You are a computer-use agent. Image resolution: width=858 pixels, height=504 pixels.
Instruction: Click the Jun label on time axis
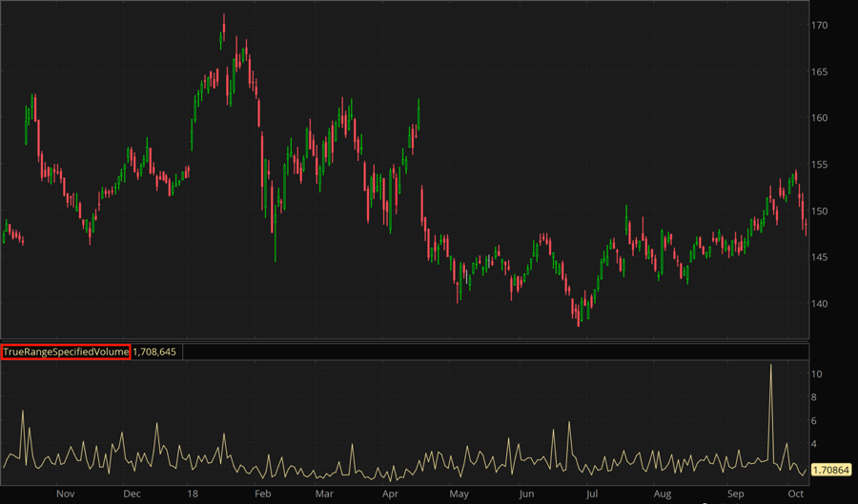pyautogui.click(x=526, y=494)
